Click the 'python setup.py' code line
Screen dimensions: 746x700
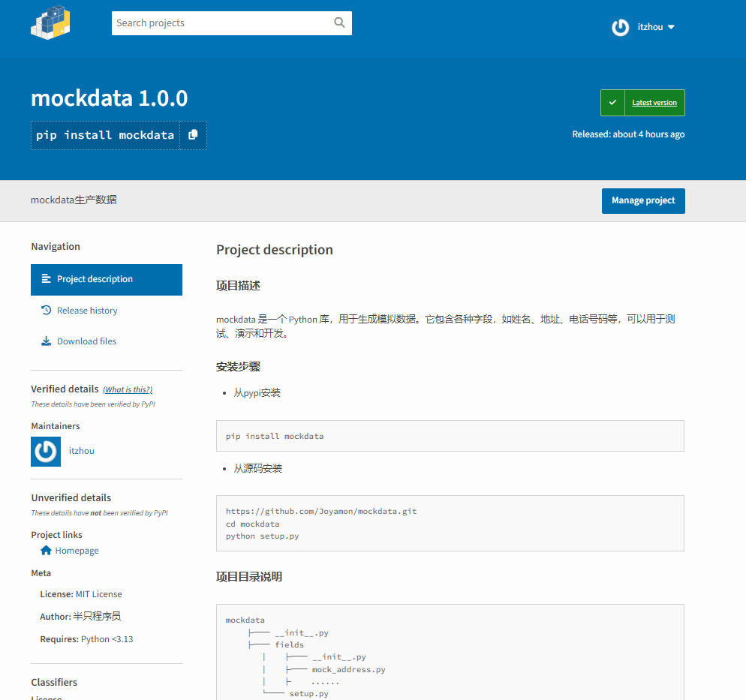point(262,536)
